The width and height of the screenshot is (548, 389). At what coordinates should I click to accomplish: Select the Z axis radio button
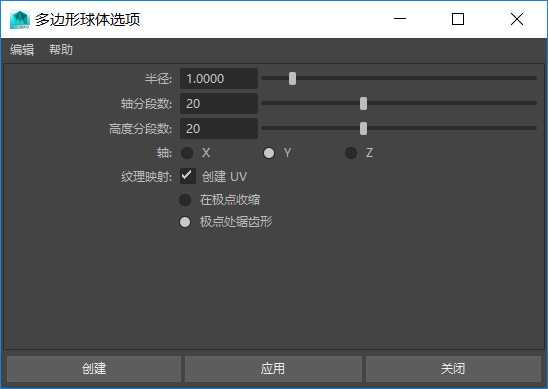point(351,153)
